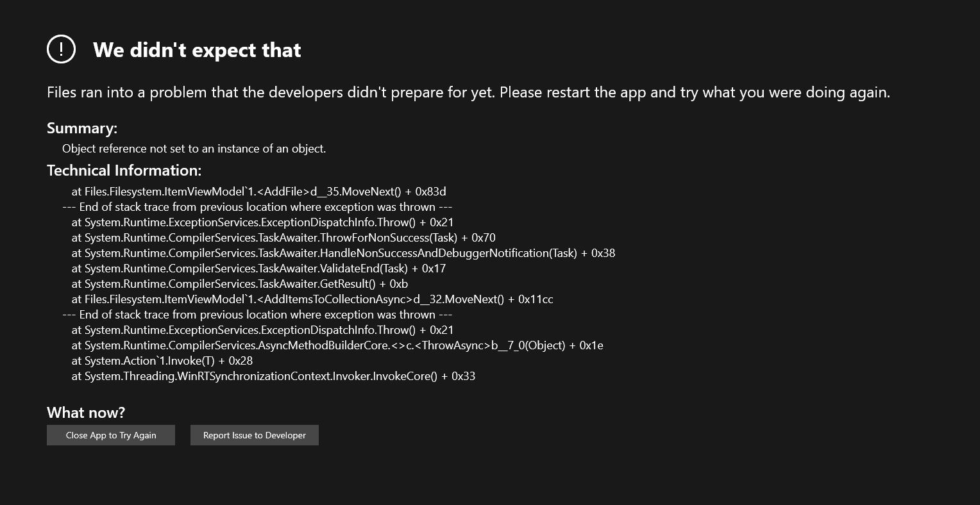Click the WinRTSynchronizationContext.Invoker.InvokeCore line
This screenshot has width=980, height=505.
[x=274, y=376]
